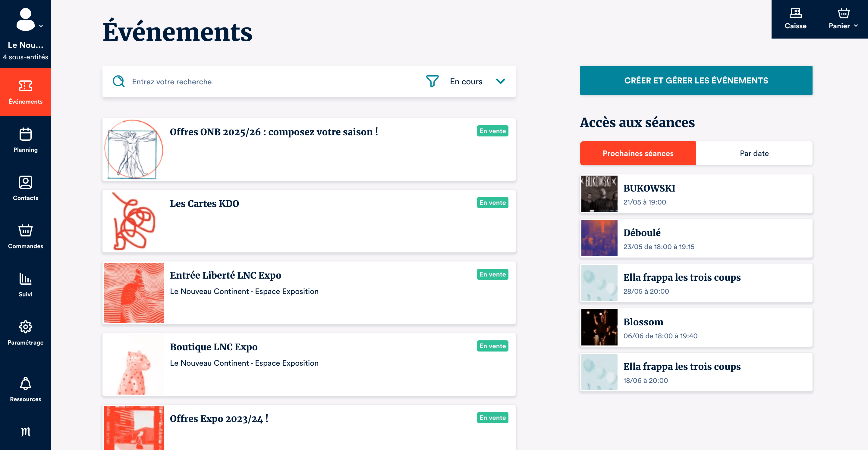868x450 pixels.
Task: Open Ella frappa les trois coups 18/06
Action: 696,372
